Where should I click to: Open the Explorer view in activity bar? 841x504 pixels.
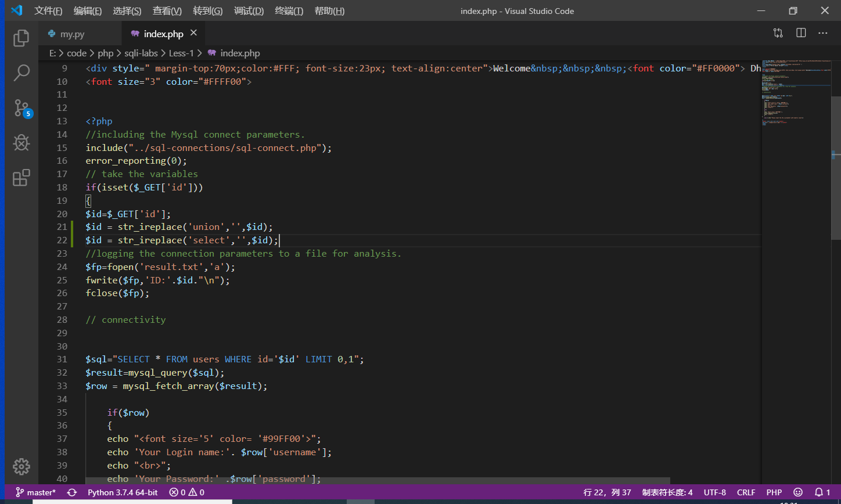[21, 38]
